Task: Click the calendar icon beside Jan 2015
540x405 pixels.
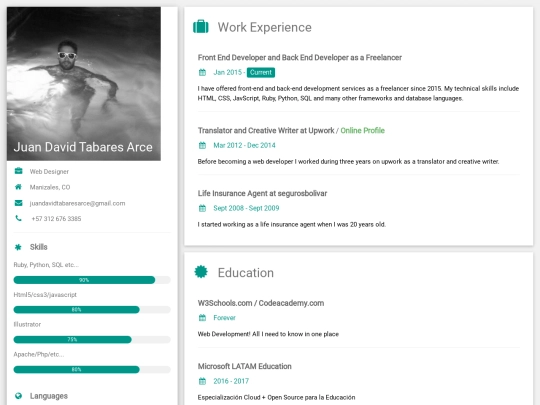Action: [x=202, y=72]
